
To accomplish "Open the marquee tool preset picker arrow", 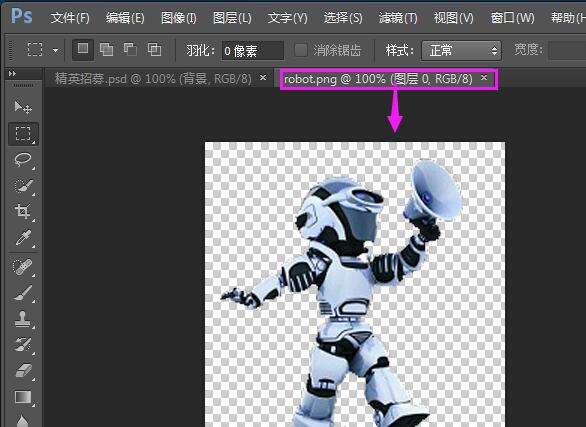I will tap(55, 50).
